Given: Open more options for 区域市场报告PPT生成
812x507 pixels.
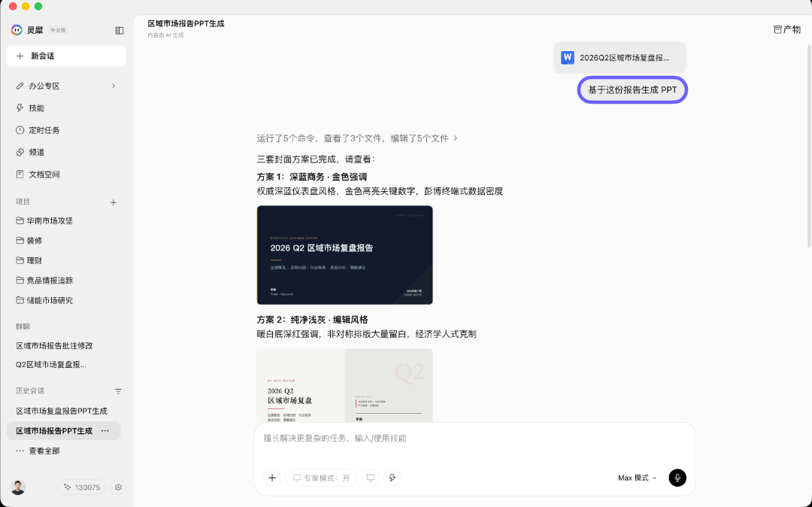Looking at the screenshot, I should pos(105,431).
